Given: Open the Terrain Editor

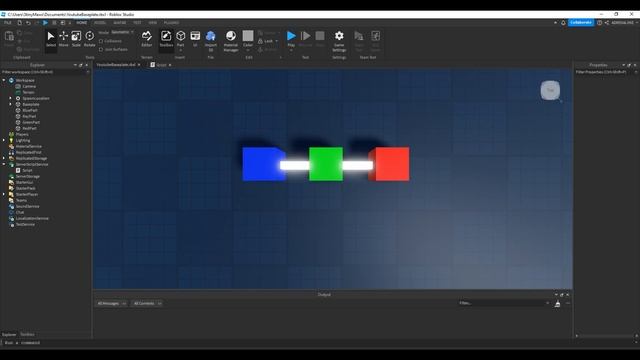Looking at the screenshot, I should click(147, 39).
